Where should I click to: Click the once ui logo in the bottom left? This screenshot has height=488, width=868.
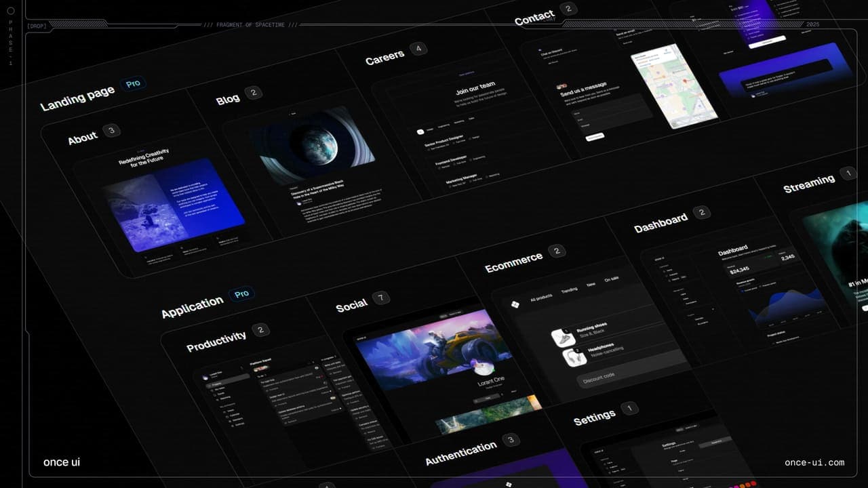[x=62, y=462]
